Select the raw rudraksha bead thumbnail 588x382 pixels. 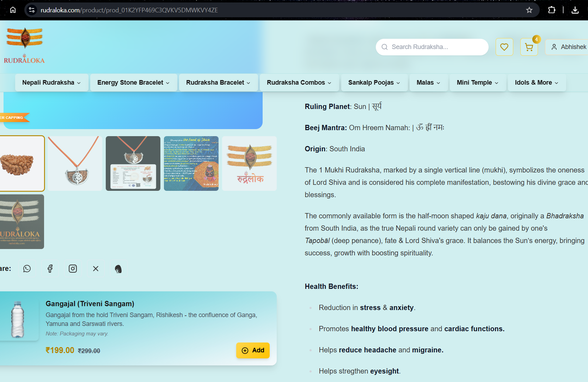(x=22, y=164)
